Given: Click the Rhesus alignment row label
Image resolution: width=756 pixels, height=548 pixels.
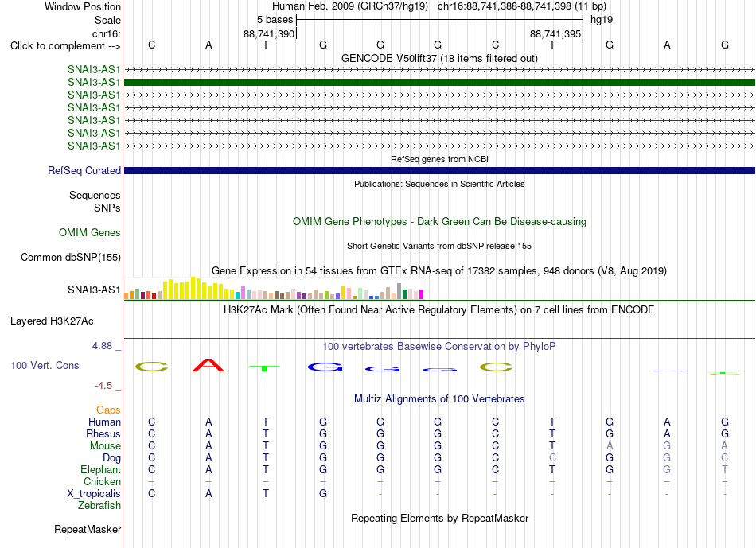Looking at the screenshot, I should tap(103, 434).
